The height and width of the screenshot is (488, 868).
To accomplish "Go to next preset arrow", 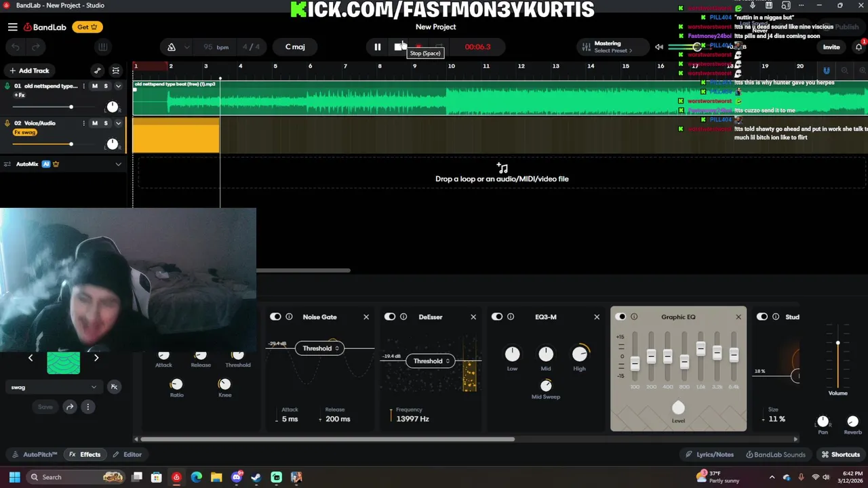I will pos(96,358).
